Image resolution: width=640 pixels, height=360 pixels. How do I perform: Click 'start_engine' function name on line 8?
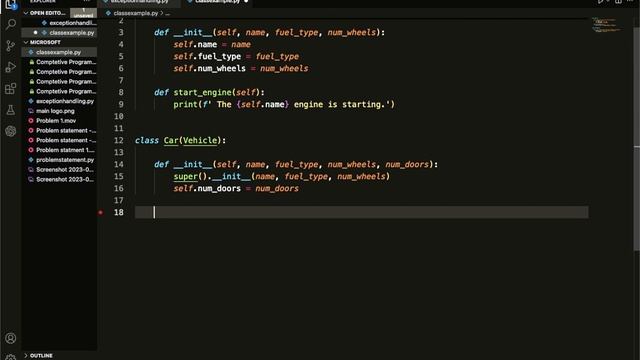pyautogui.click(x=202, y=93)
